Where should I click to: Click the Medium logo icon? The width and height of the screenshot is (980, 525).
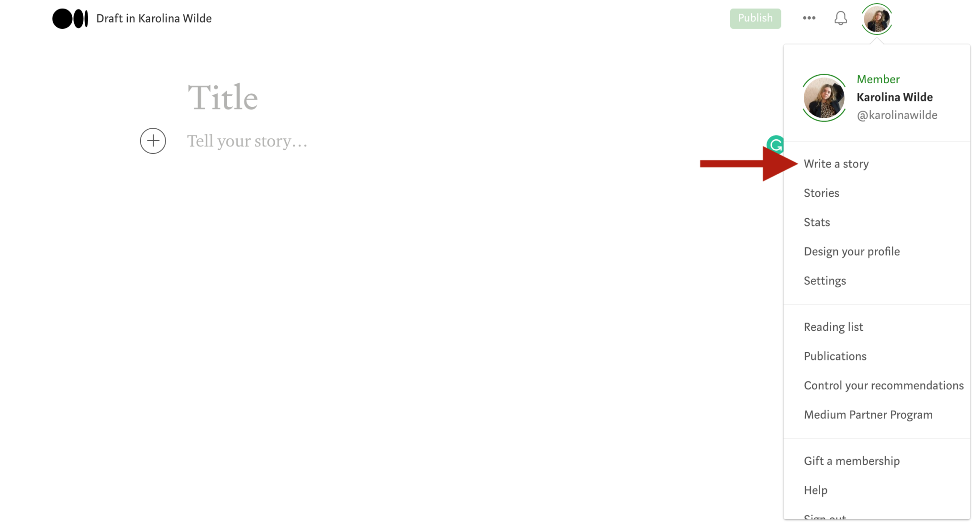pos(71,18)
